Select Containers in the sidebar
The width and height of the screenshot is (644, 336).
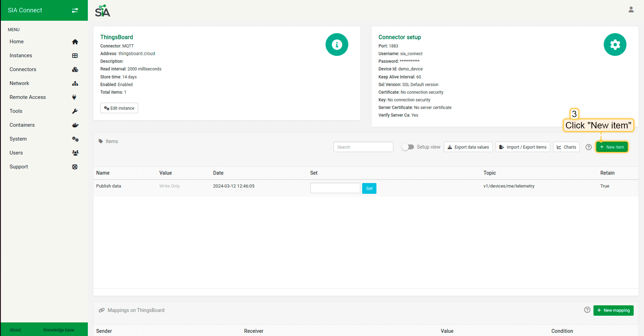[22, 125]
